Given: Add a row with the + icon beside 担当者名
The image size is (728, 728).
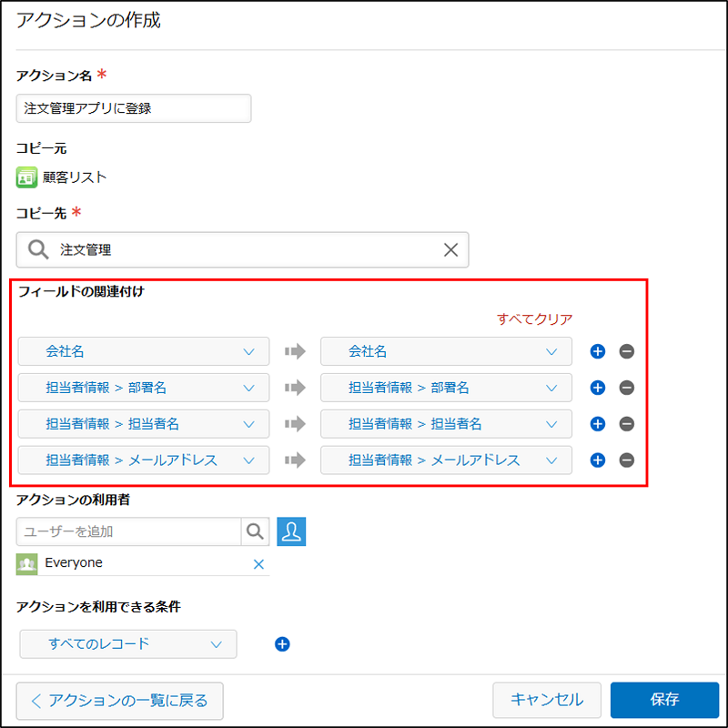Looking at the screenshot, I should (597, 424).
